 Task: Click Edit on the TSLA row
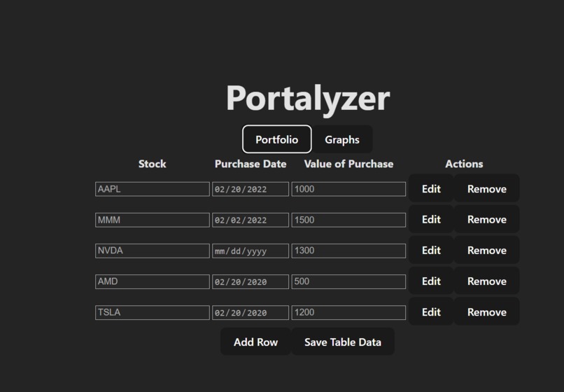[x=431, y=311]
